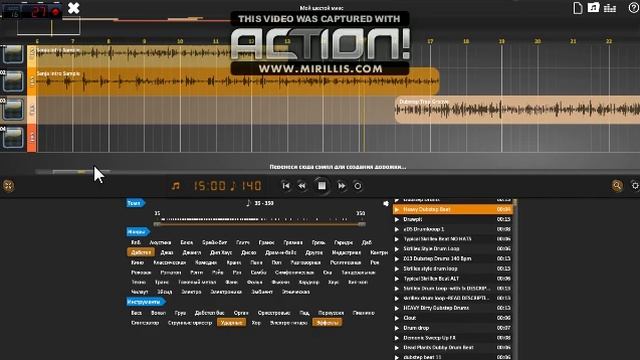Image resolution: width=640 pixels, height=360 pixels.
Task: Open the mixer levels icon at top right
Action: click(610, 8)
